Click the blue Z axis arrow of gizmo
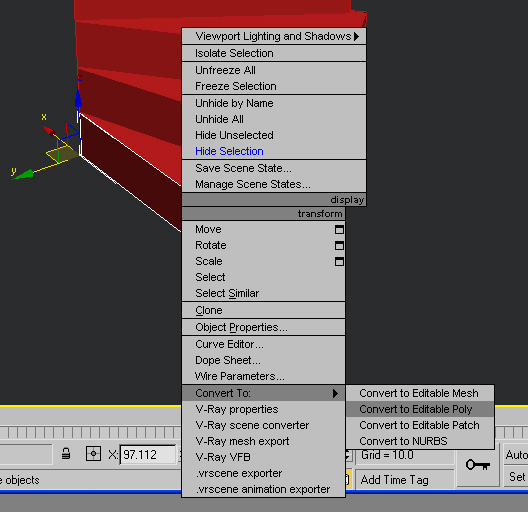The width and height of the screenshot is (528, 512). pyautogui.click(x=78, y=98)
